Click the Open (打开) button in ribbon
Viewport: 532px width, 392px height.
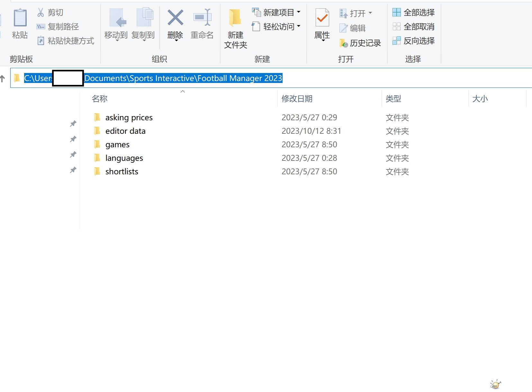pos(353,13)
